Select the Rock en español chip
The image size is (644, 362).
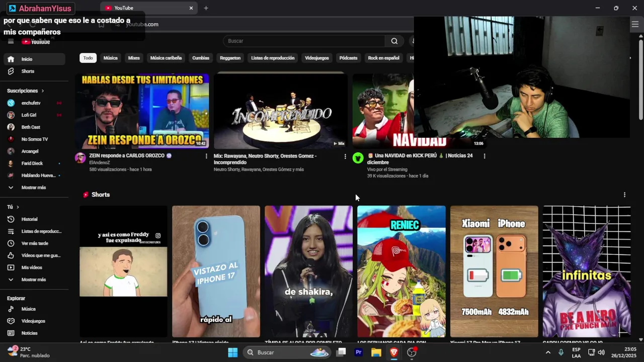[383, 58]
